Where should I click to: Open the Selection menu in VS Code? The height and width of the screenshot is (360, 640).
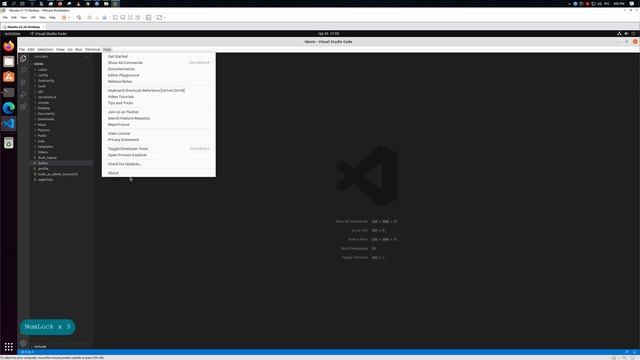[45, 49]
